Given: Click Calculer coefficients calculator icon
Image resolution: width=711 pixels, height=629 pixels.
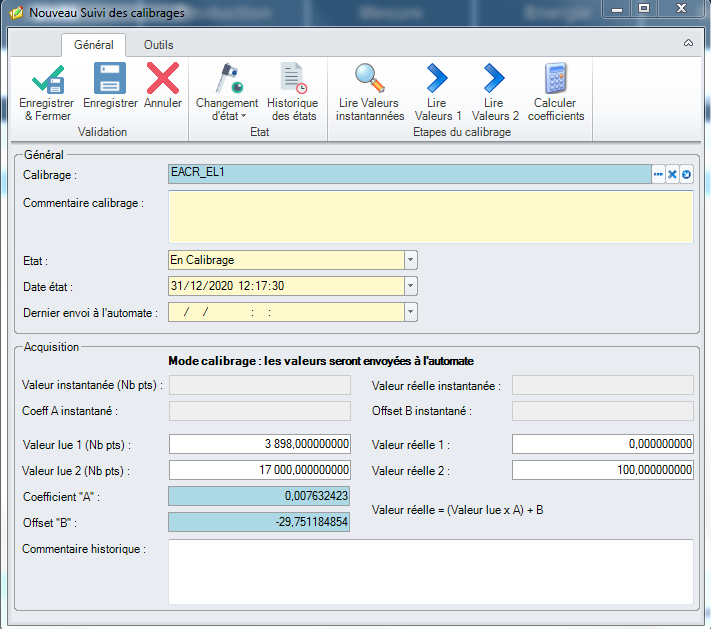Looking at the screenshot, I should click(555, 79).
